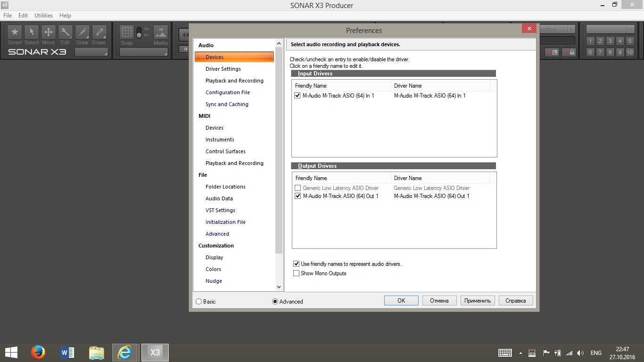Open VST Settings page
Screen dimensions: 644x362
pyautogui.click(x=220, y=210)
